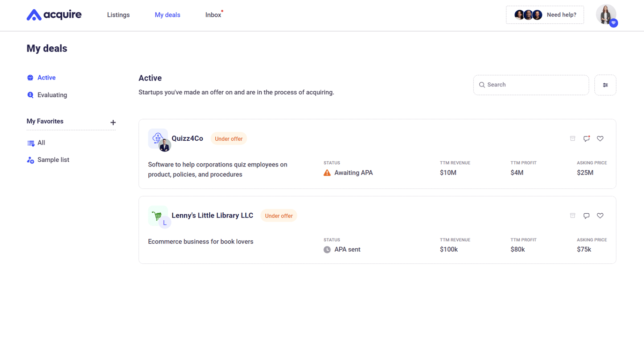Open the chat icon on Lenny's Little Library
The image size is (644, 361).
(x=586, y=216)
